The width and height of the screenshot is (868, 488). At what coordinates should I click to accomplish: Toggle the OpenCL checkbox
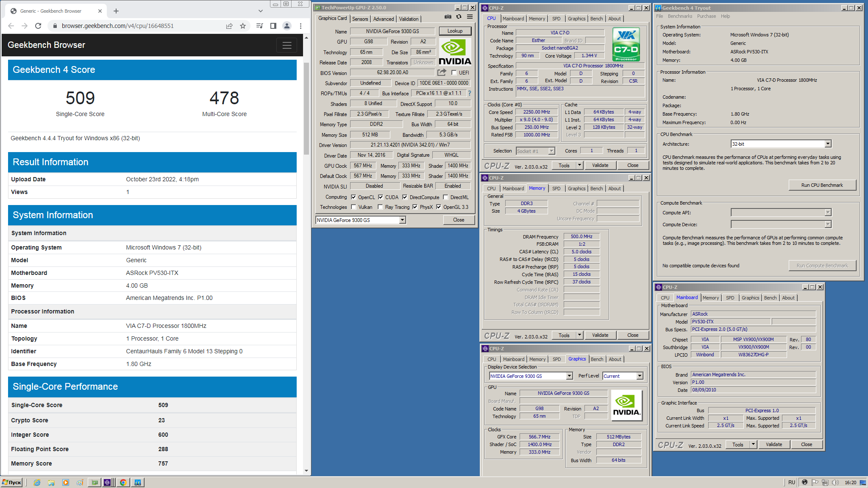pos(353,197)
